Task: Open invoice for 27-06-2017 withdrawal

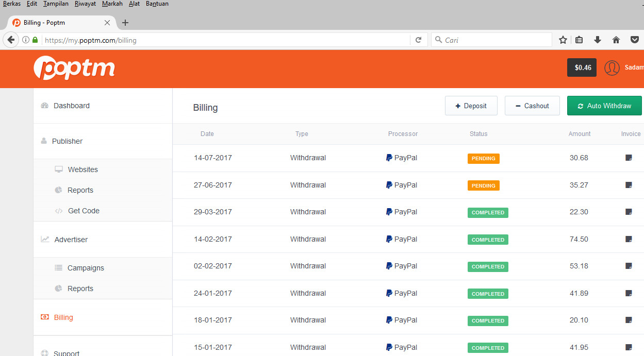Action: click(x=629, y=185)
